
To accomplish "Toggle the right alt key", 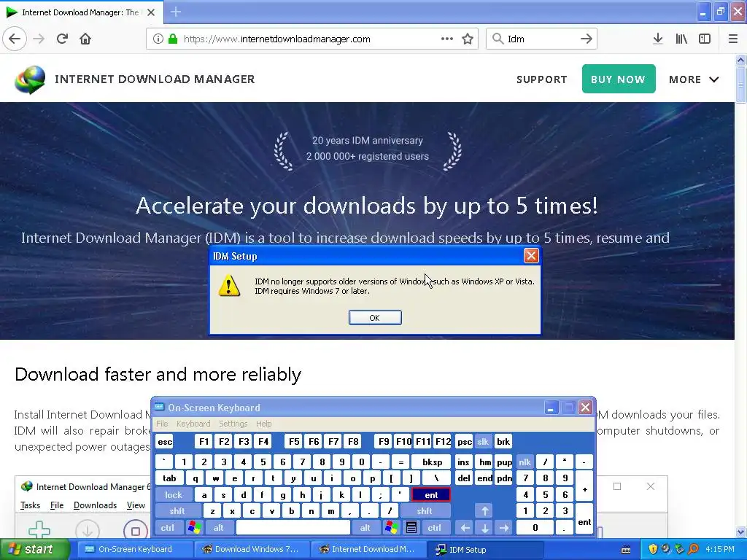I will click(365, 528).
